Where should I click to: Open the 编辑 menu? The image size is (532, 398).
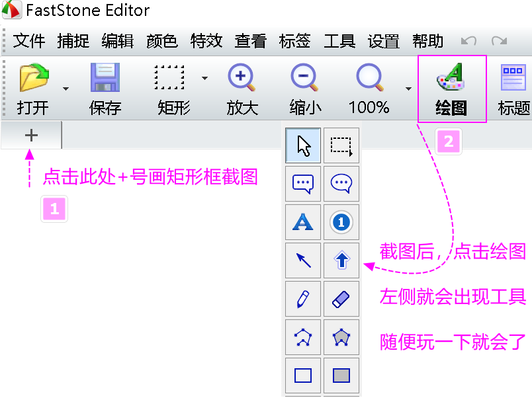pyautogui.click(x=117, y=42)
